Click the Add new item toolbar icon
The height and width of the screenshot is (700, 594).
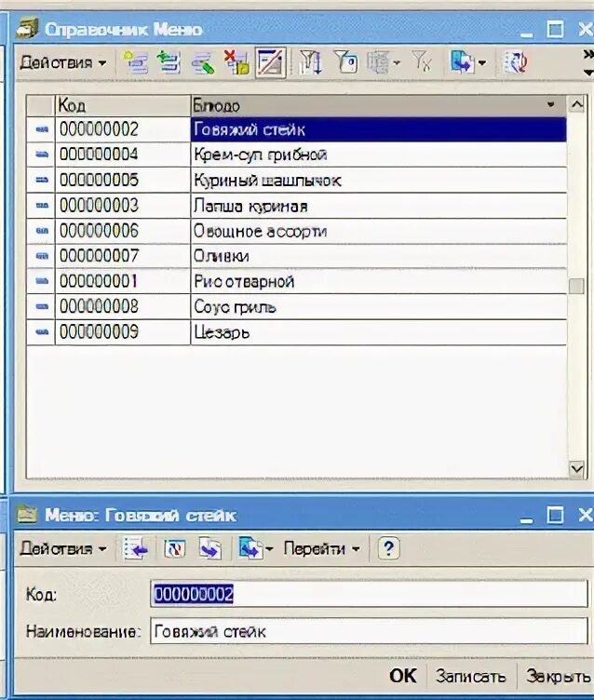coord(135,62)
